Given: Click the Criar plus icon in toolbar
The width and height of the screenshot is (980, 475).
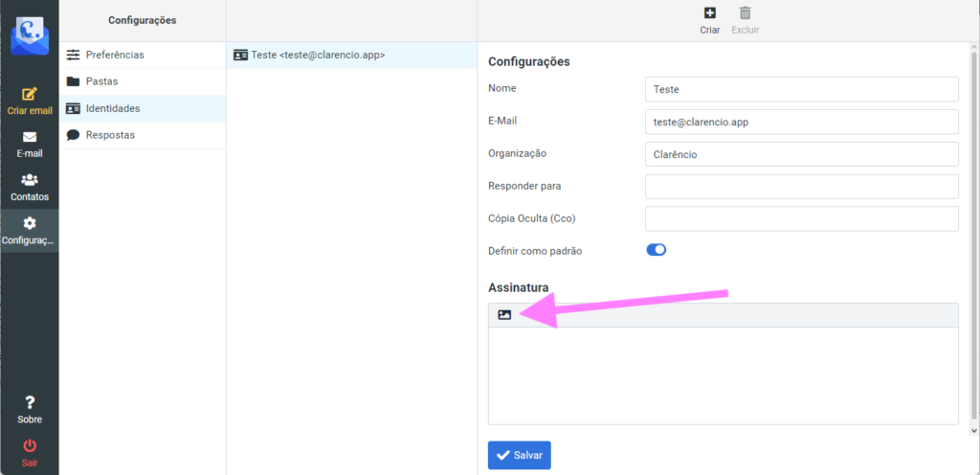Looking at the screenshot, I should point(710,13).
